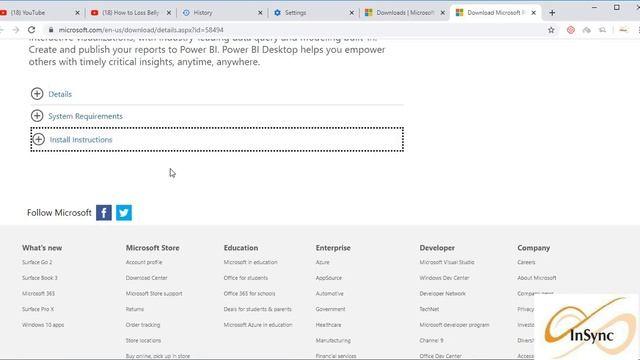Open Microsoft Azure in education link
640x360 pixels.
coord(258,325)
